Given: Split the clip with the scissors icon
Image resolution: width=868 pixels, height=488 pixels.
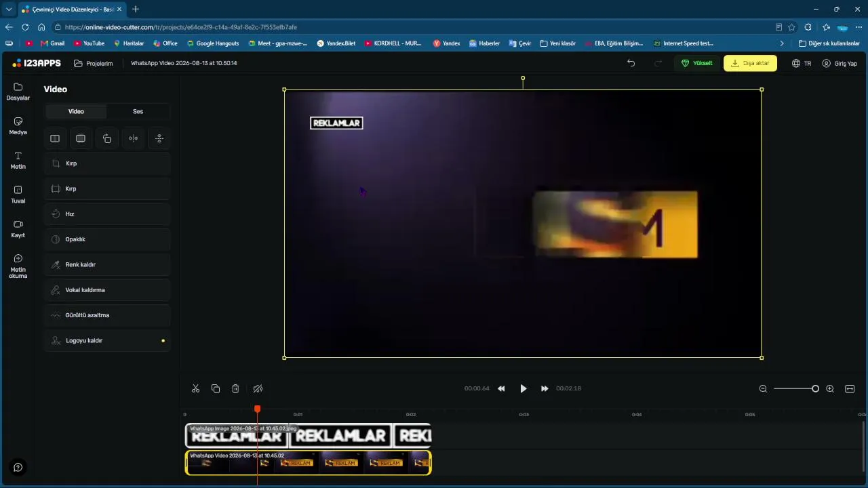Looking at the screenshot, I should pos(195,388).
